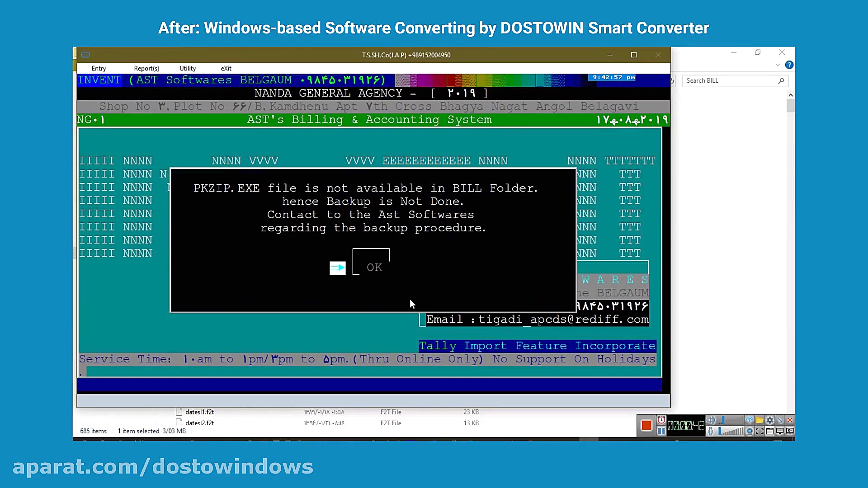868x488 pixels.
Task: Select the recorder window capture mode icon
Action: (x=770, y=431)
